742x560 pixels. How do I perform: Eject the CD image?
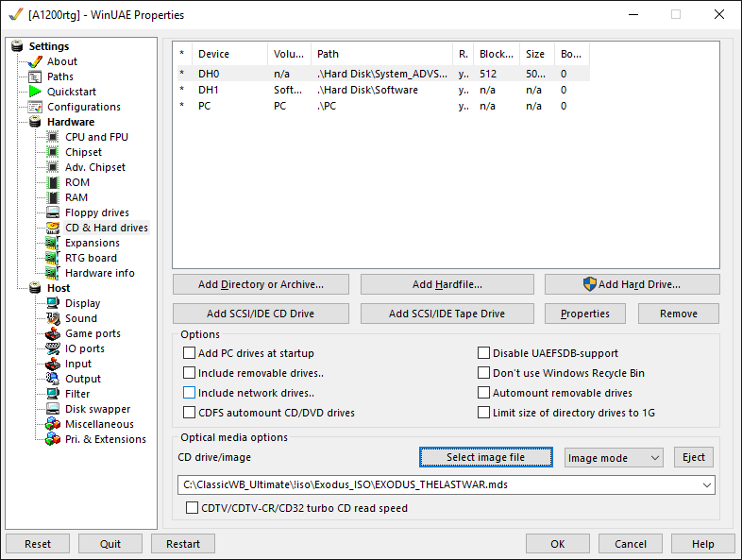[x=694, y=457]
